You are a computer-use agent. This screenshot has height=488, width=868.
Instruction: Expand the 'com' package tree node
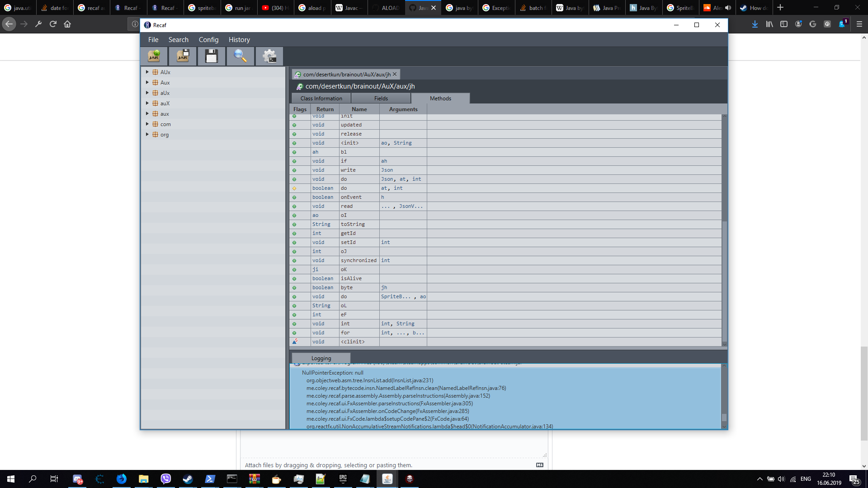coord(147,124)
